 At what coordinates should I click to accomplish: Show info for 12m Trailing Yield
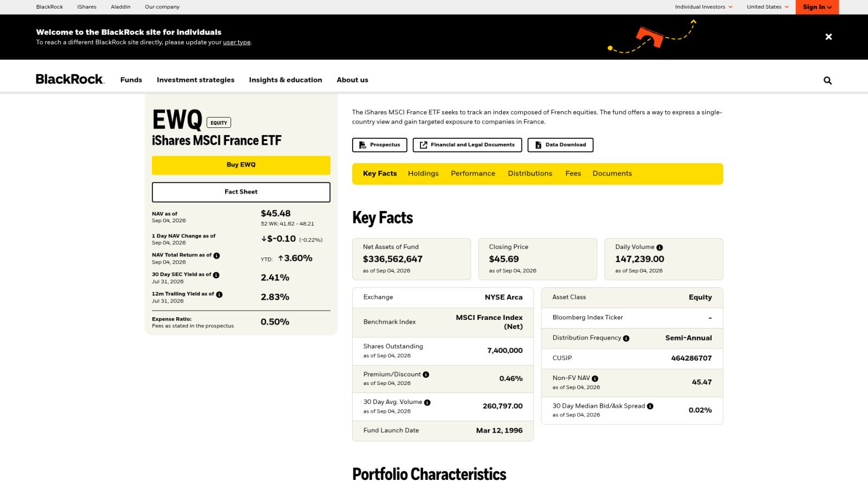tap(219, 294)
